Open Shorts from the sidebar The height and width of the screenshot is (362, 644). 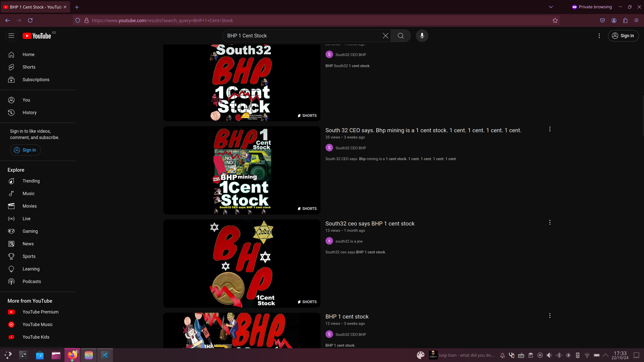(x=38, y=67)
